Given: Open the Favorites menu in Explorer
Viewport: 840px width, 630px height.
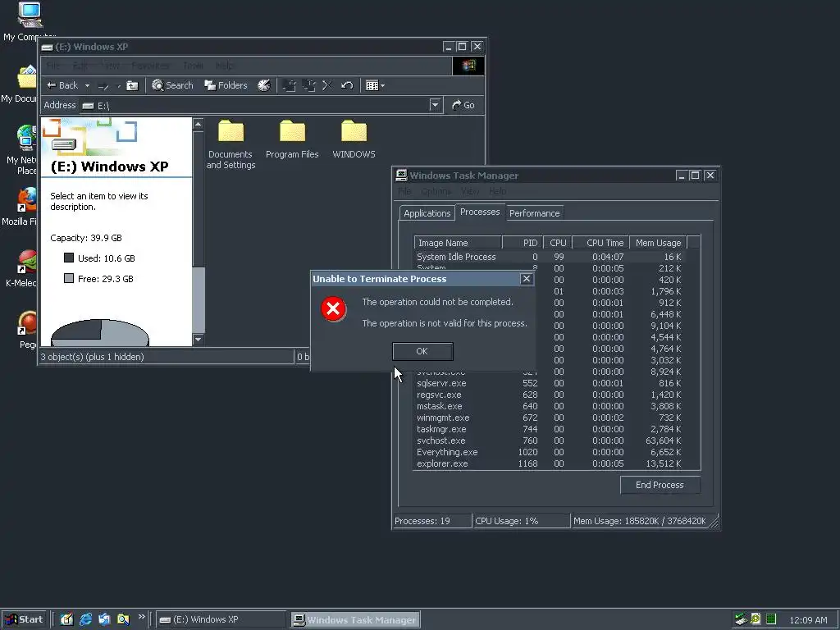Looking at the screenshot, I should pyautogui.click(x=150, y=66).
